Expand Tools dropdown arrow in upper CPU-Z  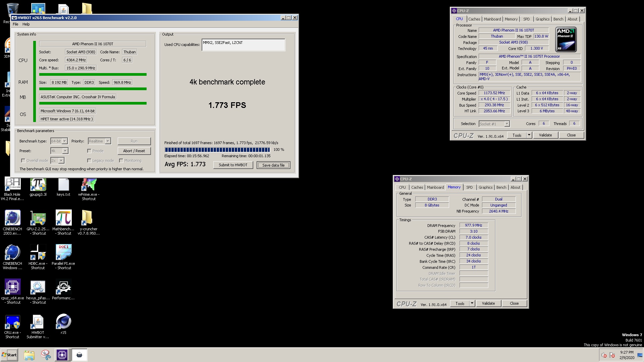coord(529,135)
